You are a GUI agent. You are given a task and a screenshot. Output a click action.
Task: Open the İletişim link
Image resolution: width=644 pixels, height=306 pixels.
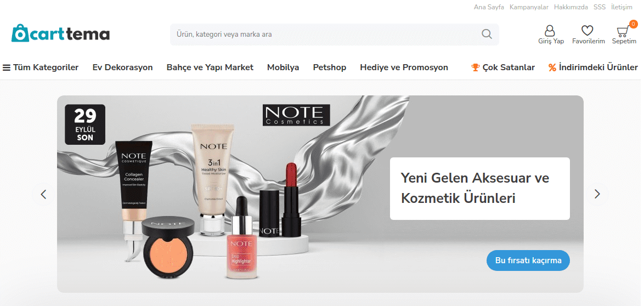[x=622, y=7]
